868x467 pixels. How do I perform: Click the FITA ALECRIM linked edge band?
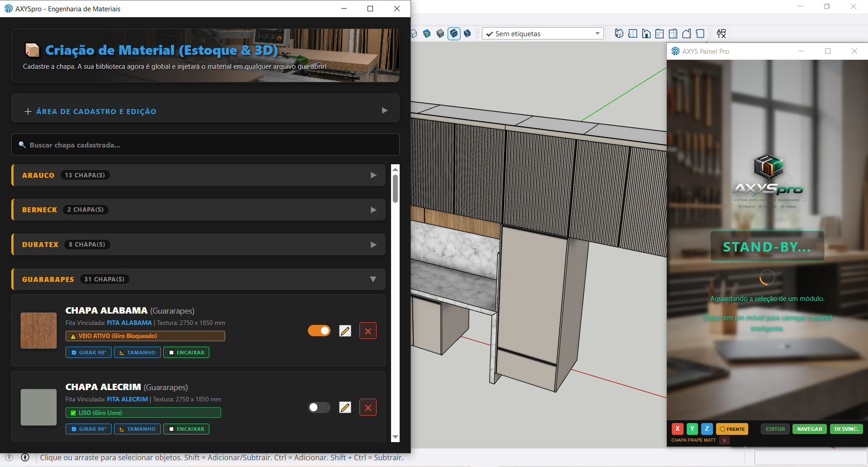(x=127, y=399)
